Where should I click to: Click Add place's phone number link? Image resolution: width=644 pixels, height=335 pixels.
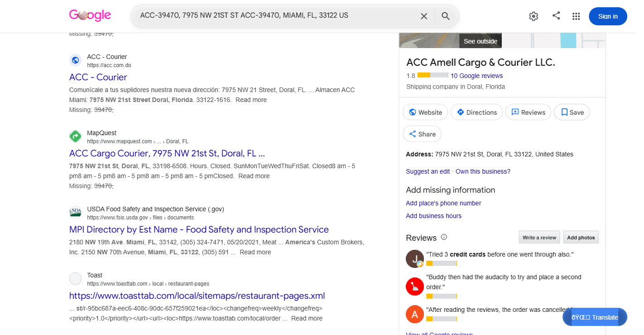point(443,203)
